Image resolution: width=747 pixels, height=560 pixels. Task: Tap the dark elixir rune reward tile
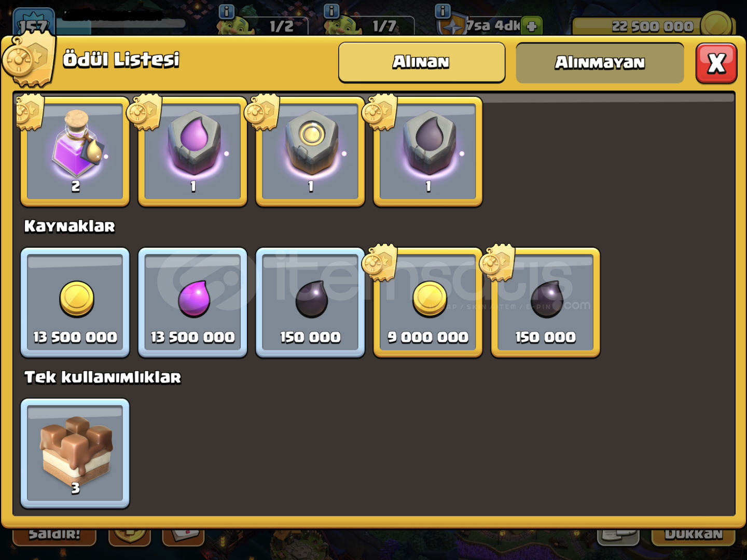[428, 151]
